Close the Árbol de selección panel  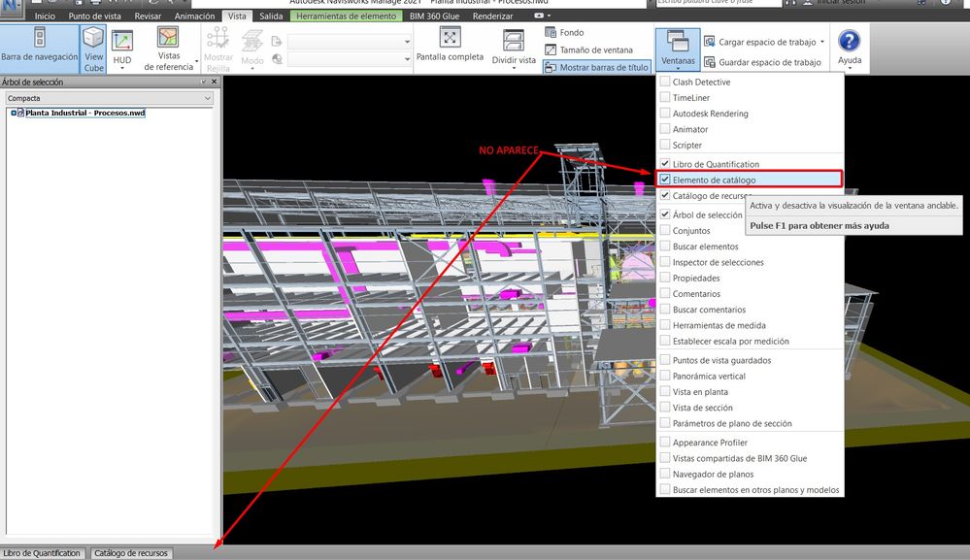coord(215,82)
